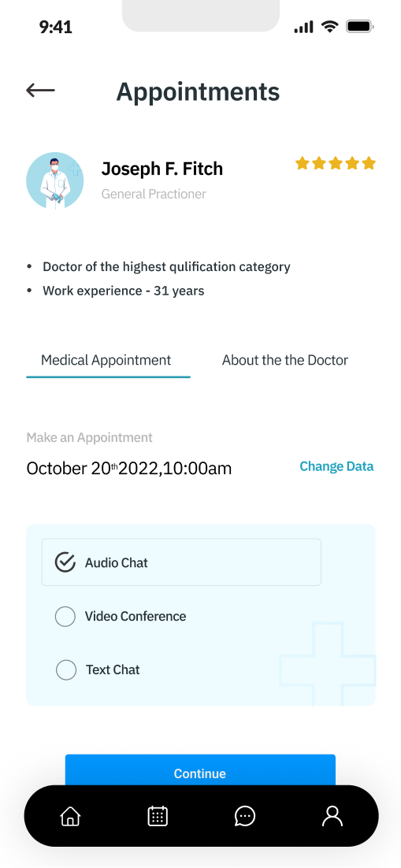
Task: Tap the back arrow icon
Action: click(x=40, y=90)
